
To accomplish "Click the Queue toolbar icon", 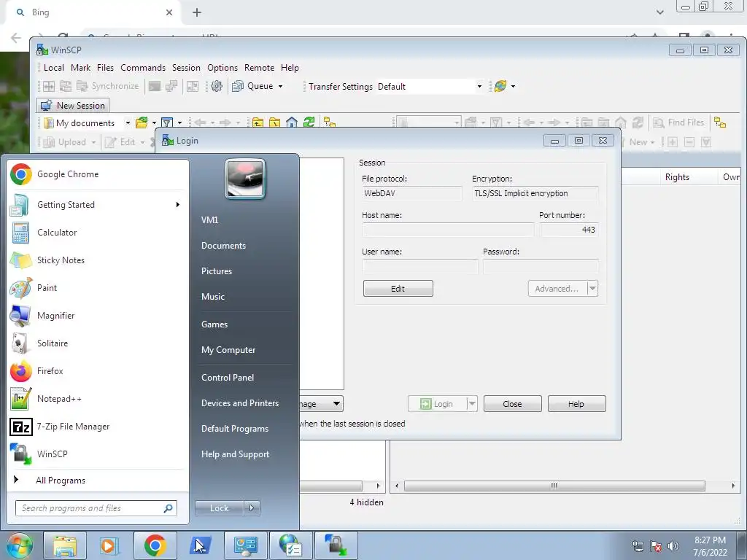I will point(238,86).
